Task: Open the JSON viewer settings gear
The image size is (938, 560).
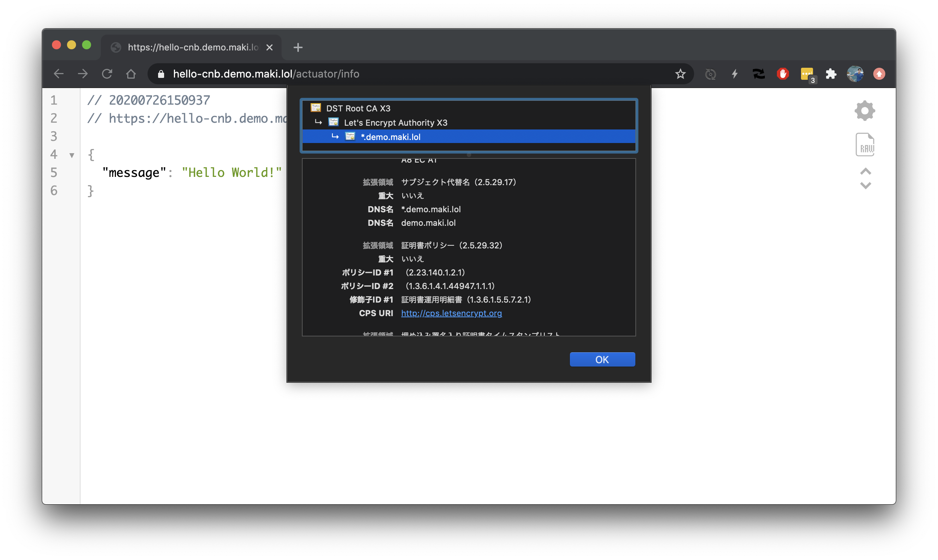Action: point(865,111)
